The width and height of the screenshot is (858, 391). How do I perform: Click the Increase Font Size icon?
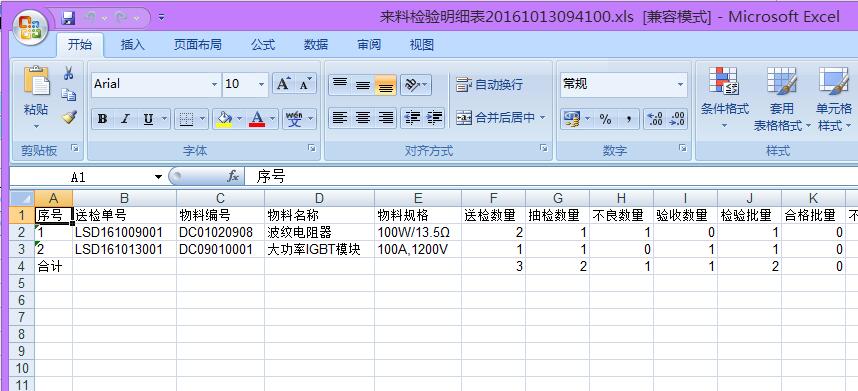coord(283,84)
